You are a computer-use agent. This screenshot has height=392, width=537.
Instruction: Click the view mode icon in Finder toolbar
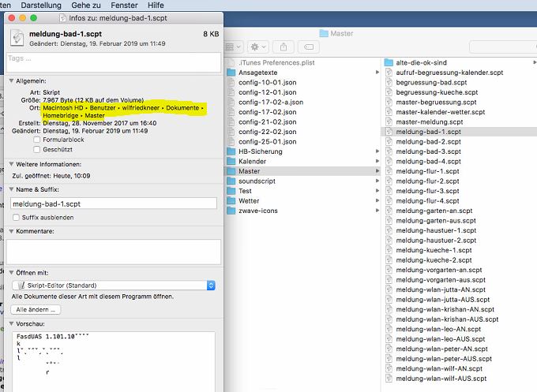[234, 48]
